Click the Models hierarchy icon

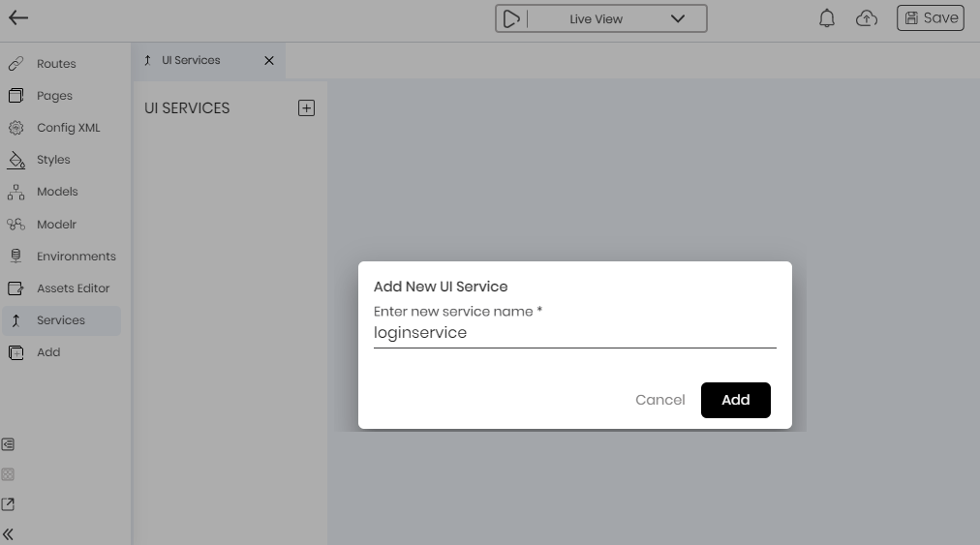[x=15, y=192]
